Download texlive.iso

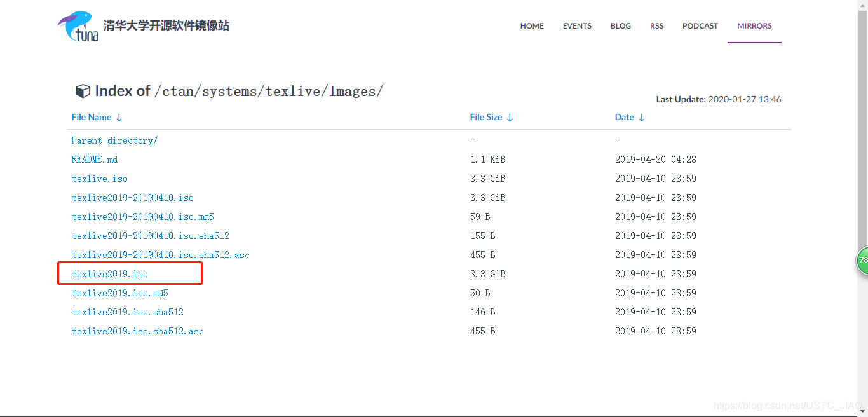click(x=100, y=179)
